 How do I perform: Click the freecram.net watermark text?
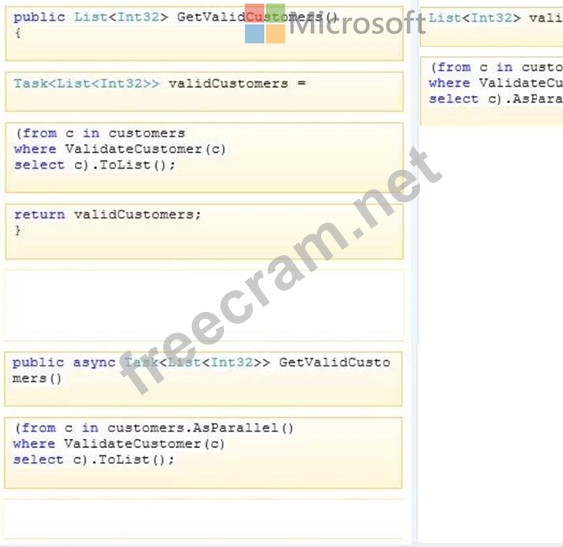click(282, 271)
